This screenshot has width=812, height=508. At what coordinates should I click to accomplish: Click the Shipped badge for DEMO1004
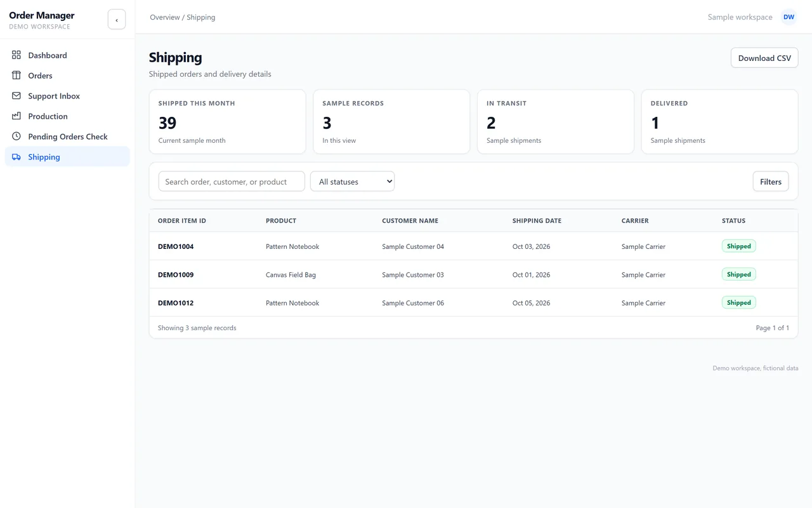tap(738, 246)
